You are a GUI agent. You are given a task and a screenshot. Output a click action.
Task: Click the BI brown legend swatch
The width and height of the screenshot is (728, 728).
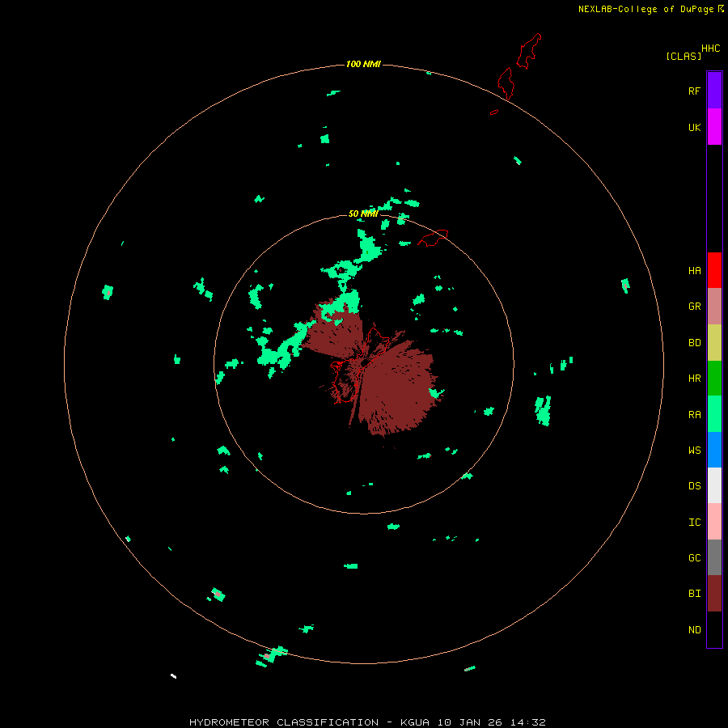[714, 594]
